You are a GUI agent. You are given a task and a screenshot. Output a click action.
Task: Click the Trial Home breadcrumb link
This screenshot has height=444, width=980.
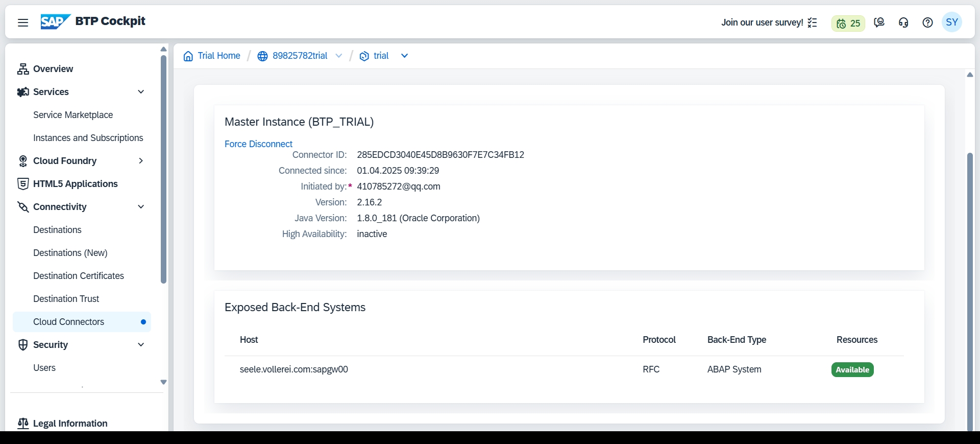tap(219, 56)
